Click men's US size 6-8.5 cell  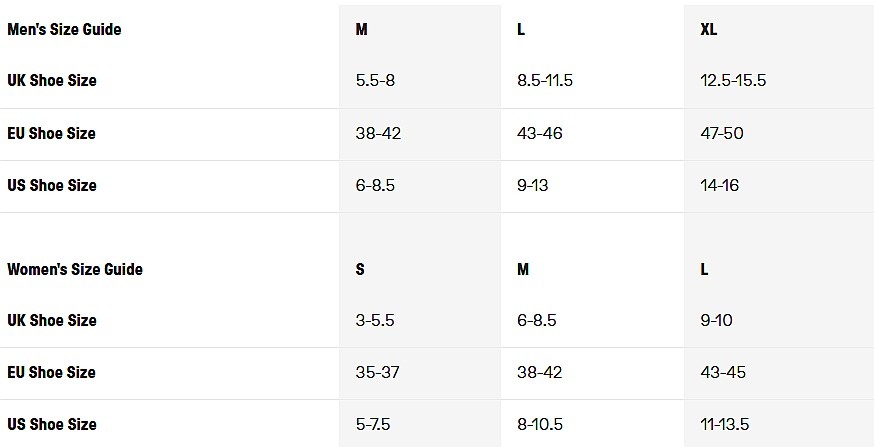tap(376, 185)
